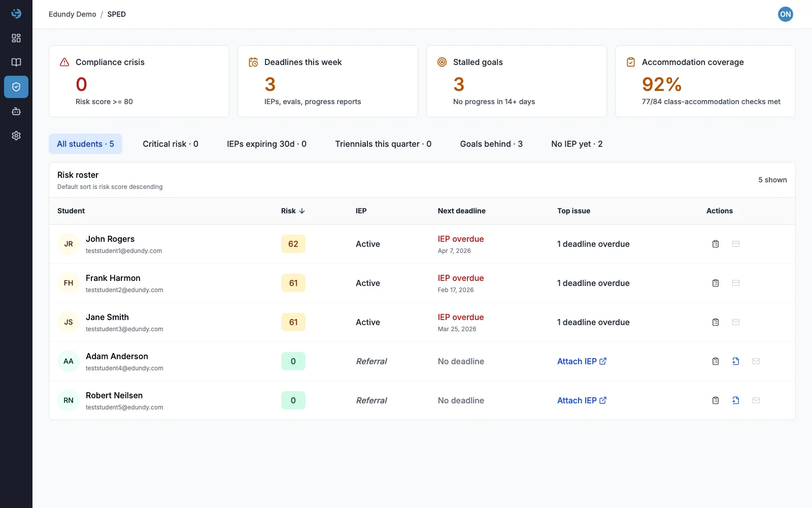Click risk score badge 62

293,244
